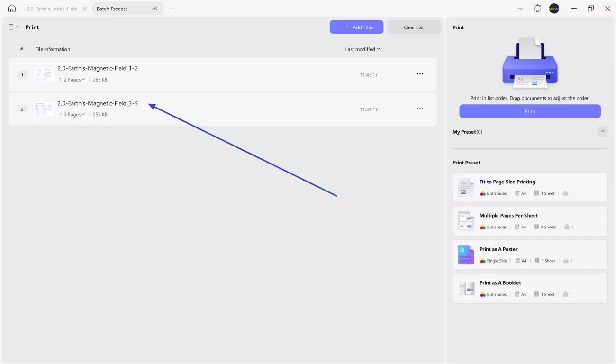Open the Last modified sort dropdown

pyautogui.click(x=362, y=49)
